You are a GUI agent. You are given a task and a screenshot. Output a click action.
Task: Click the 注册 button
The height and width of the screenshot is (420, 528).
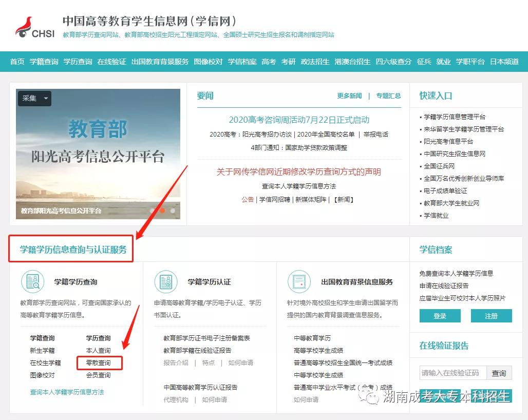click(x=492, y=316)
